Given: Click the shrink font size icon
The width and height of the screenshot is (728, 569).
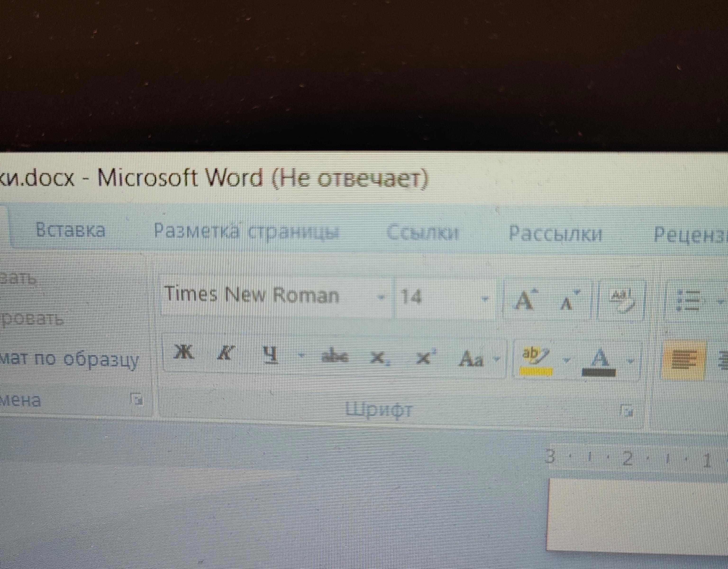Looking at the screenshot, I should [569, 301].
